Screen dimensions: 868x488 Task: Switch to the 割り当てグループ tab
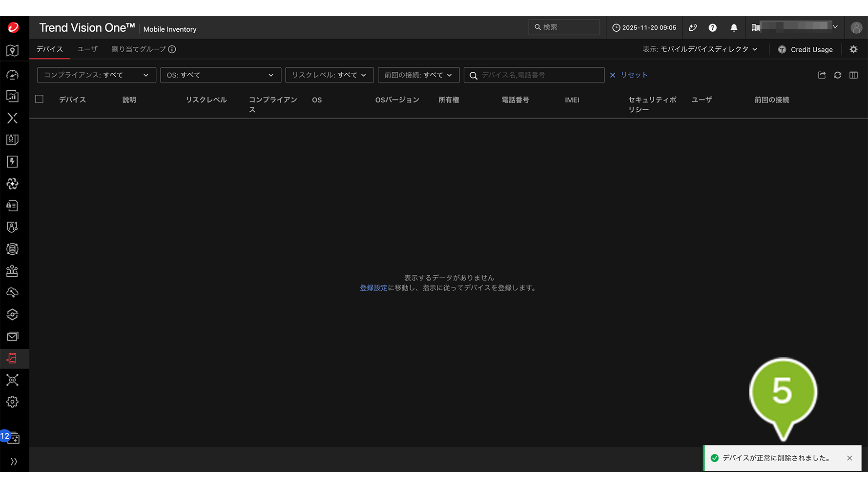[x=139, y=49]
